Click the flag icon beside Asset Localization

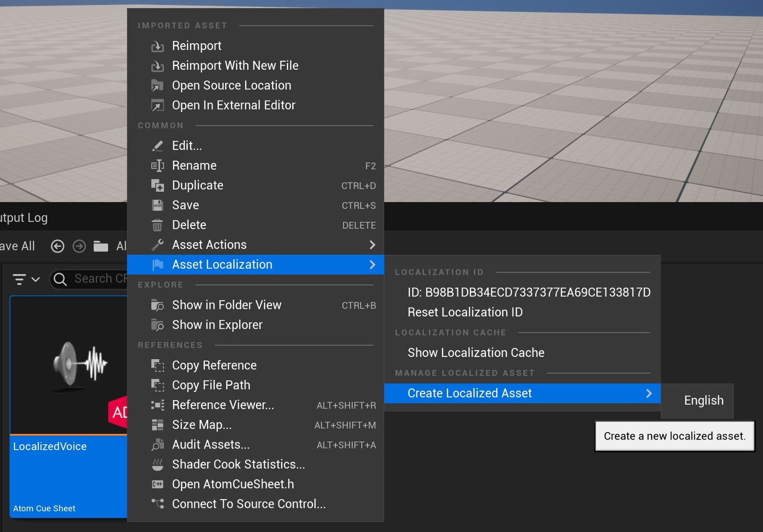coord(158,264)
